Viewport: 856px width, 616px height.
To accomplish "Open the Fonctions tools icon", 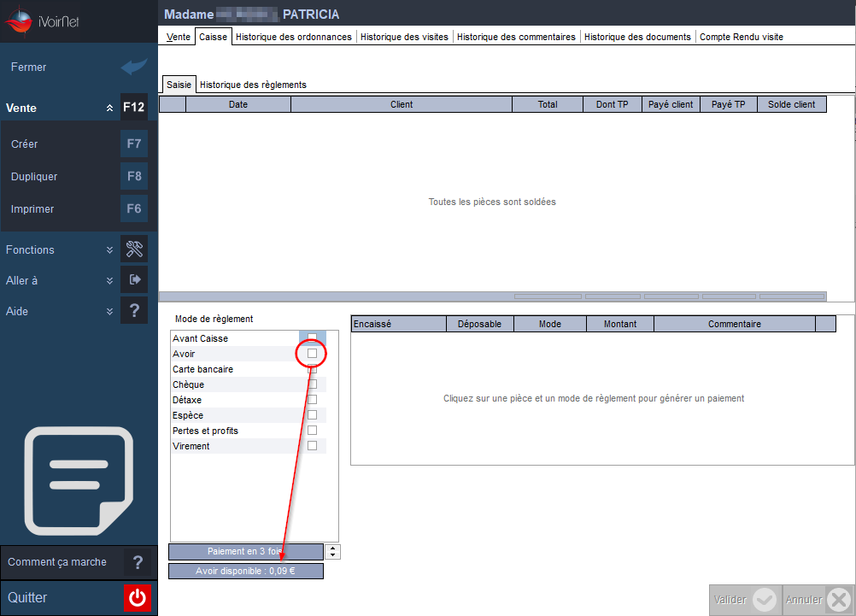I will 134,249.
